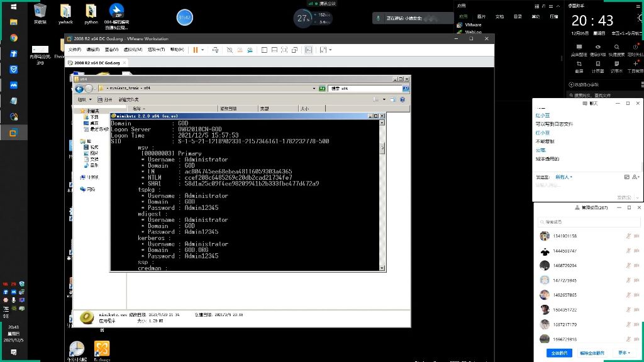Screen dimensions: 644x362
Task: Click the 搜索成员 search field
Action: point(589,222)
